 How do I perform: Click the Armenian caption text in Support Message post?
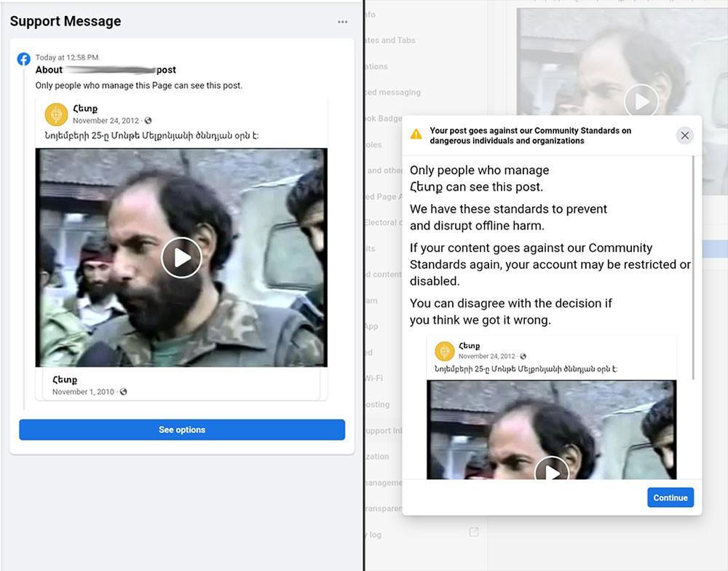151,135
